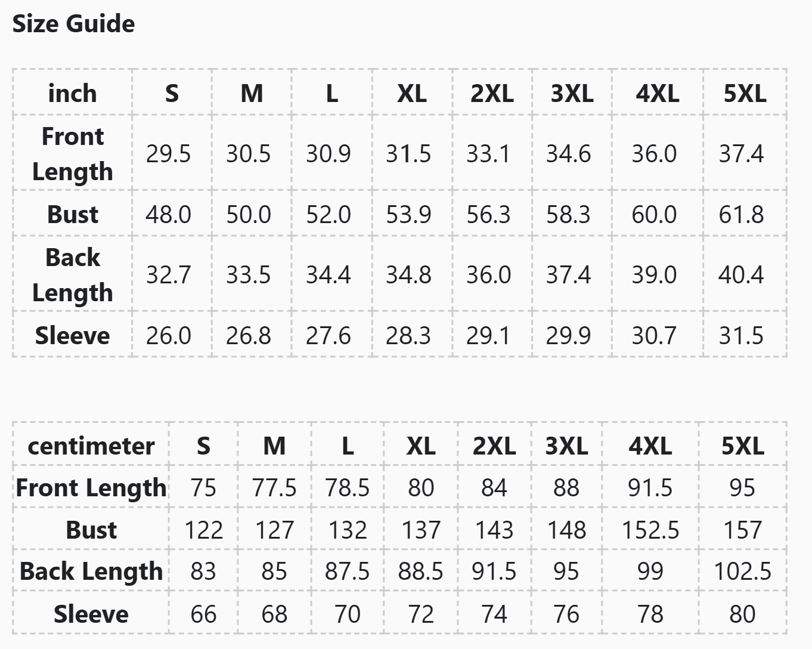
Task: Click the 77.5 front length value
Action: [274, 487]
